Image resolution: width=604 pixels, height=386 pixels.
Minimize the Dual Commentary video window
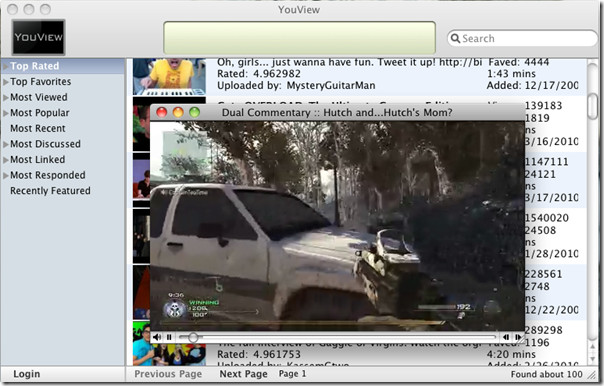[x=178, y=112]
